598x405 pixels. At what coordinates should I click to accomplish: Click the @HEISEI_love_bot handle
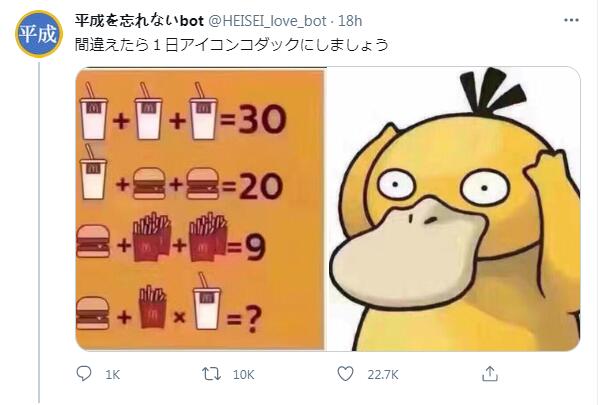(x=267, y=21)
